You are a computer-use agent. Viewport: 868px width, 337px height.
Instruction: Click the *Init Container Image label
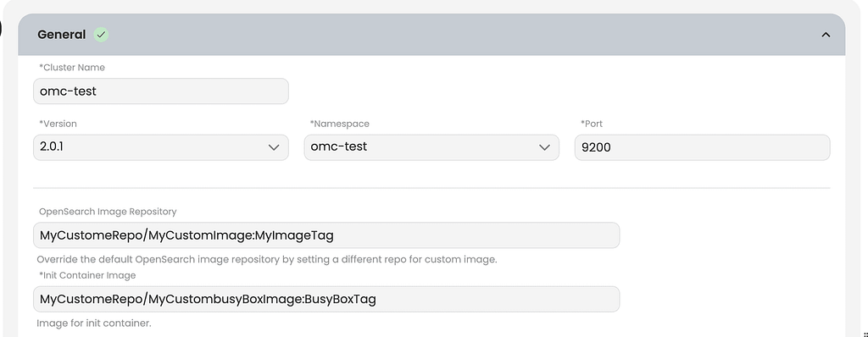87,275
